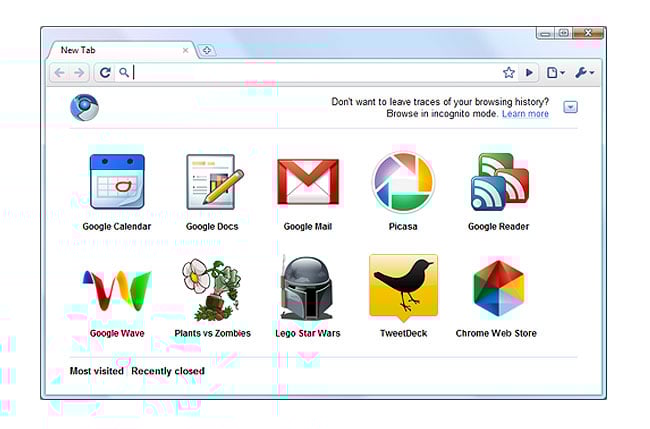Open the Chrome Web Store icon
This screenshot has width=650, height=429.
pyautogui.click(x=499, y=288)
